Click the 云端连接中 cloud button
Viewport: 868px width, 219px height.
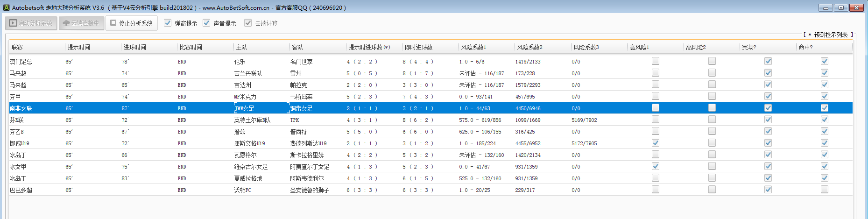click(x=81, y=23)
